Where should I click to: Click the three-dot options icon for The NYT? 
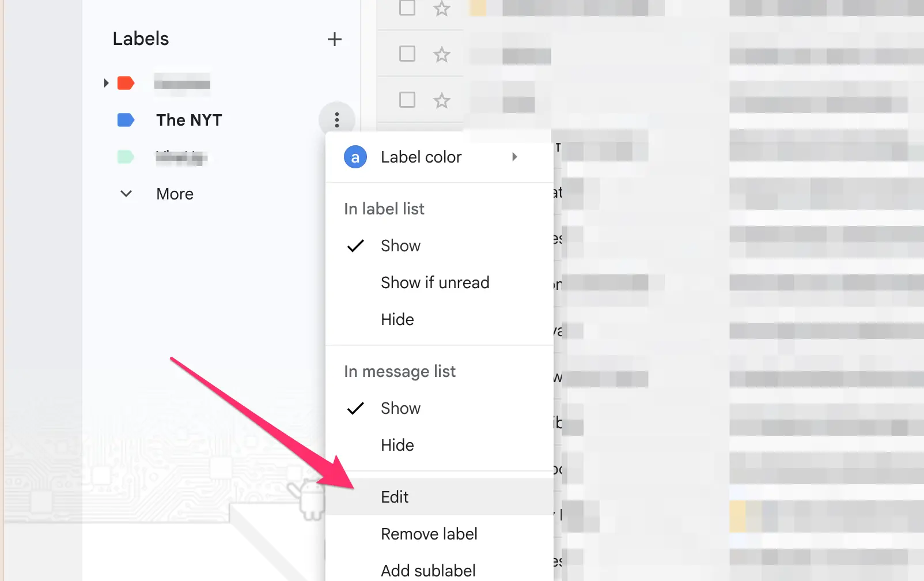[336, 120]
